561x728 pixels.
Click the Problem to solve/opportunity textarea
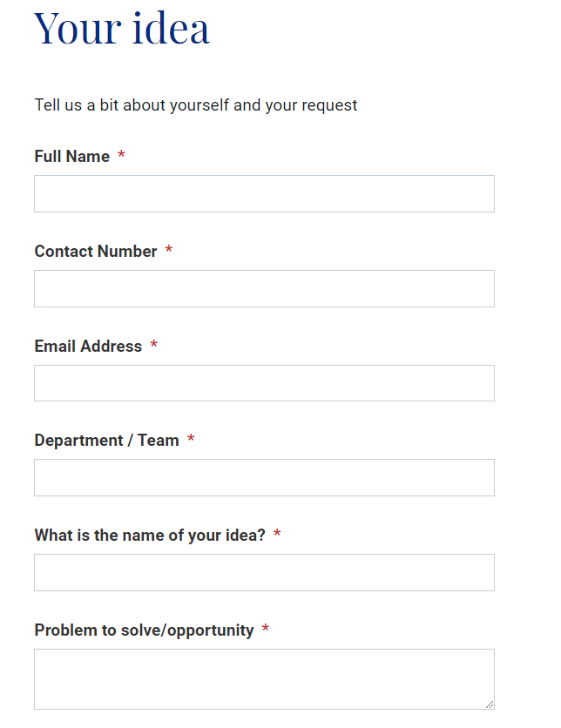coord(264,678)
